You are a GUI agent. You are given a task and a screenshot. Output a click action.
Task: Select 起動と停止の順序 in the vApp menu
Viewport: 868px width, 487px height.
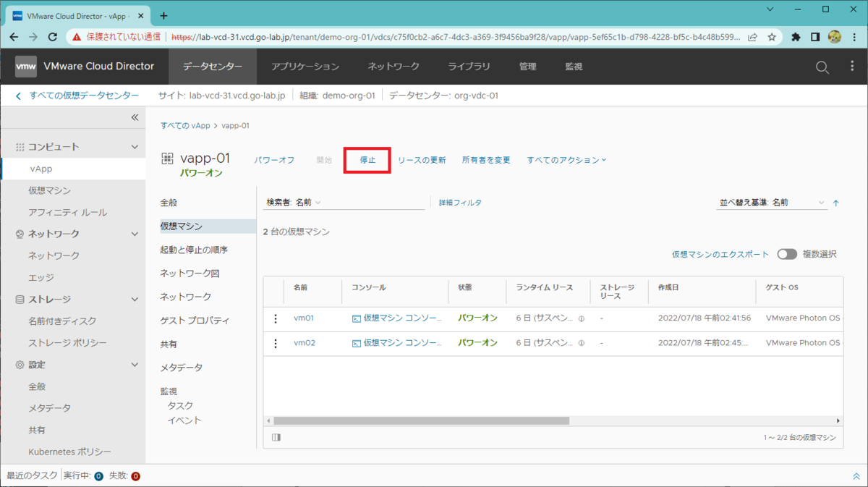click(194, 250)
